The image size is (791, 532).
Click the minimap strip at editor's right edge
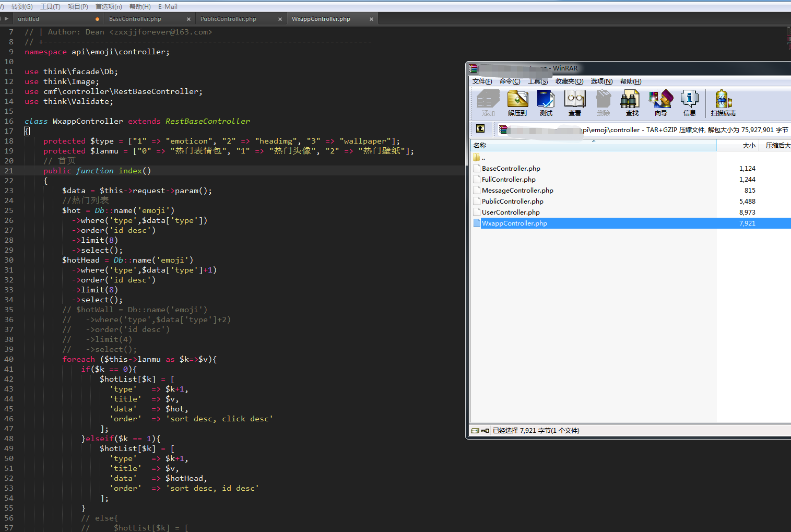click(788, 39)
